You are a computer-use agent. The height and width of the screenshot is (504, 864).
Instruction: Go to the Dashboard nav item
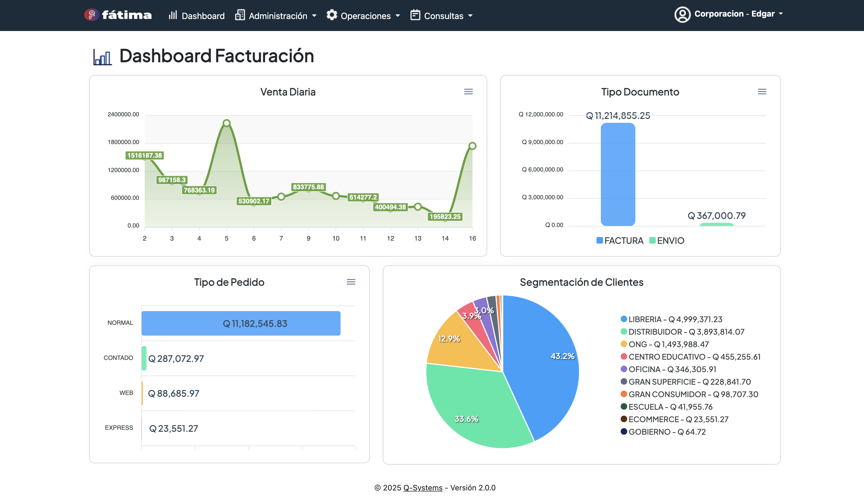(x=197, y=16)
